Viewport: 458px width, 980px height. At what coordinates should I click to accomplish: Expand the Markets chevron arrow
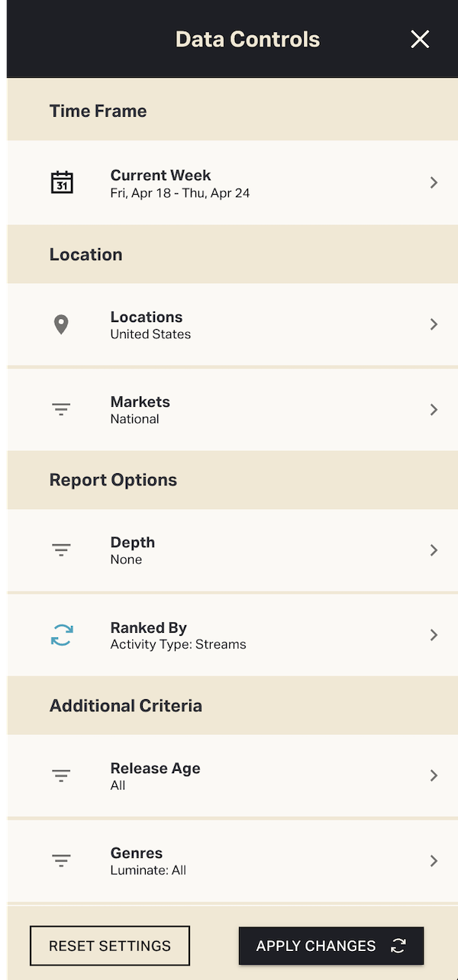[434, 410]
